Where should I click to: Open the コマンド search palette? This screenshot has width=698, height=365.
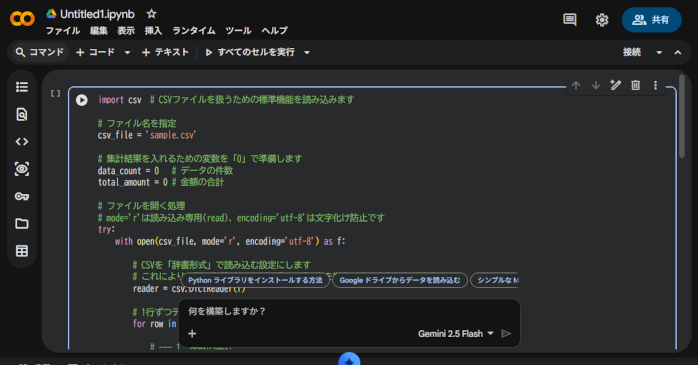[x=39, y=52]
